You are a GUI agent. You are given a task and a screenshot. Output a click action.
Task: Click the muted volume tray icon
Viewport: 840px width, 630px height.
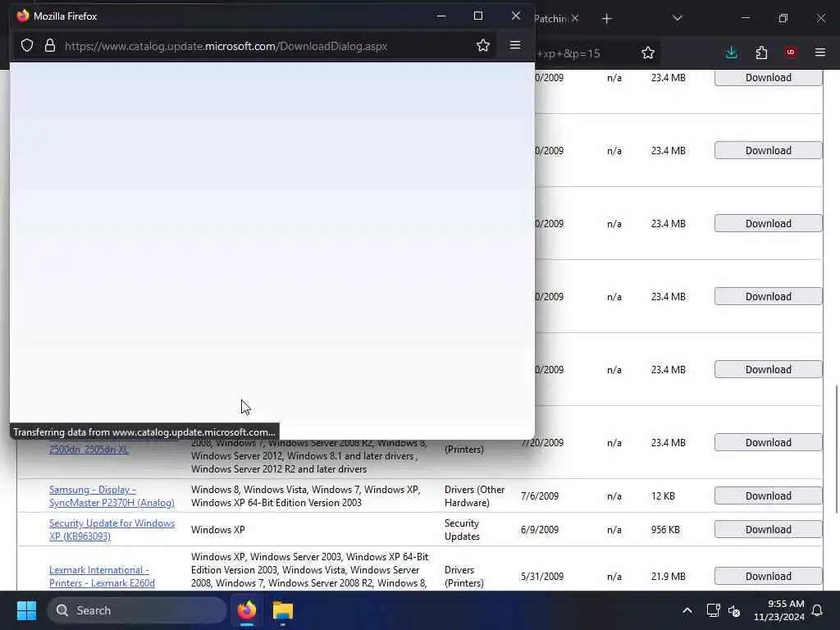click(x=734, y=610)
